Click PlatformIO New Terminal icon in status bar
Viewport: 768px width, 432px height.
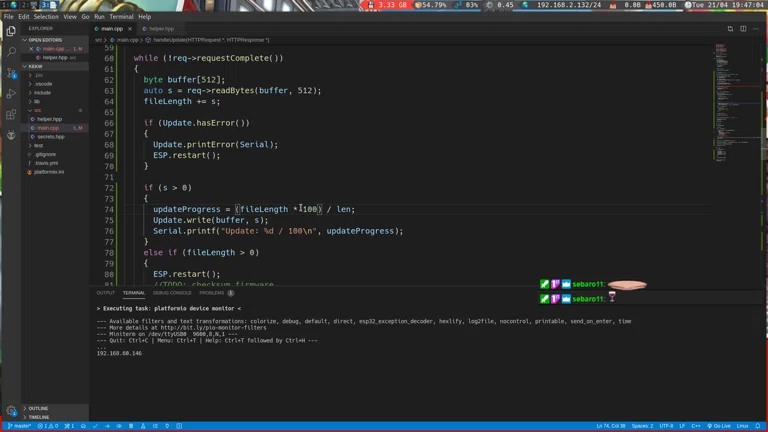179,426
